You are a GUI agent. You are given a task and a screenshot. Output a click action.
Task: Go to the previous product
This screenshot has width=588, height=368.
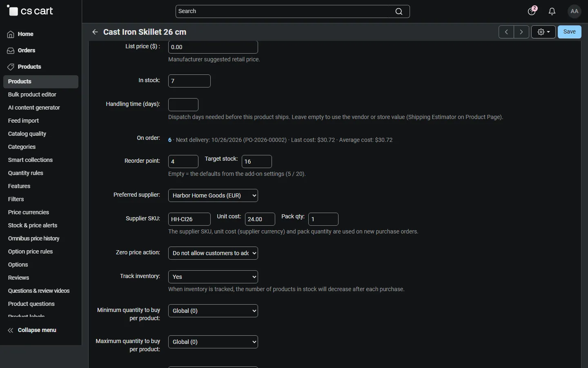(x=506, y=32)
